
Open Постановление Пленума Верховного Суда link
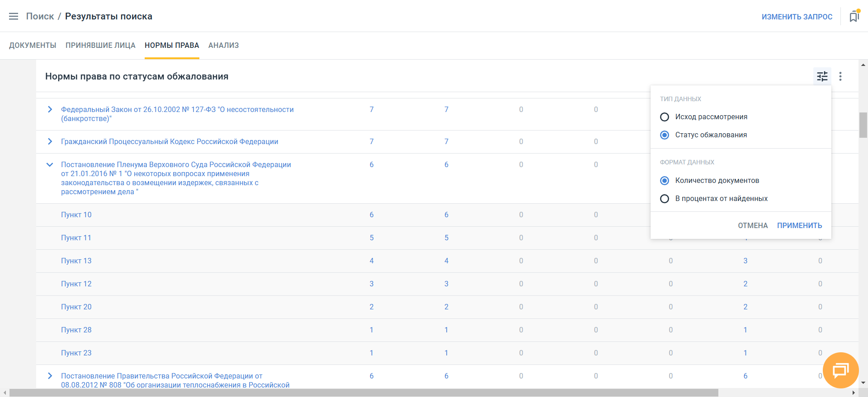point(176,178)
